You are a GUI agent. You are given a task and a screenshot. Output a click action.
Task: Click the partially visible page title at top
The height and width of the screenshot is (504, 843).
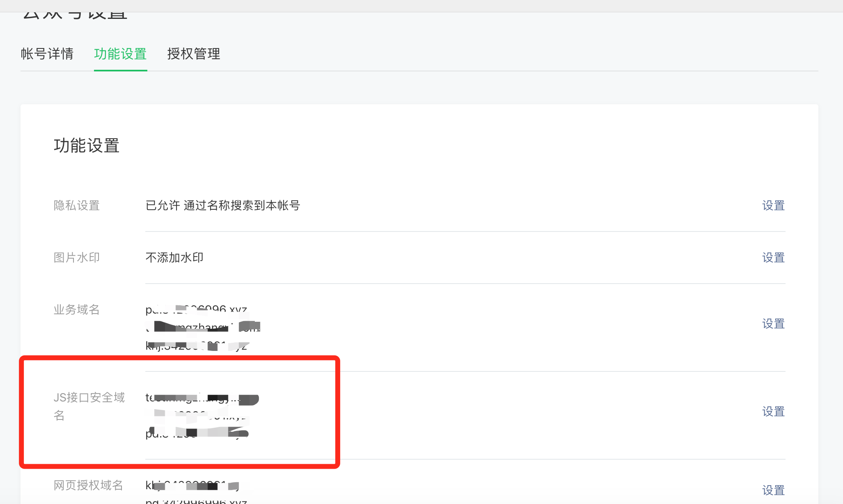pos(75,16)
